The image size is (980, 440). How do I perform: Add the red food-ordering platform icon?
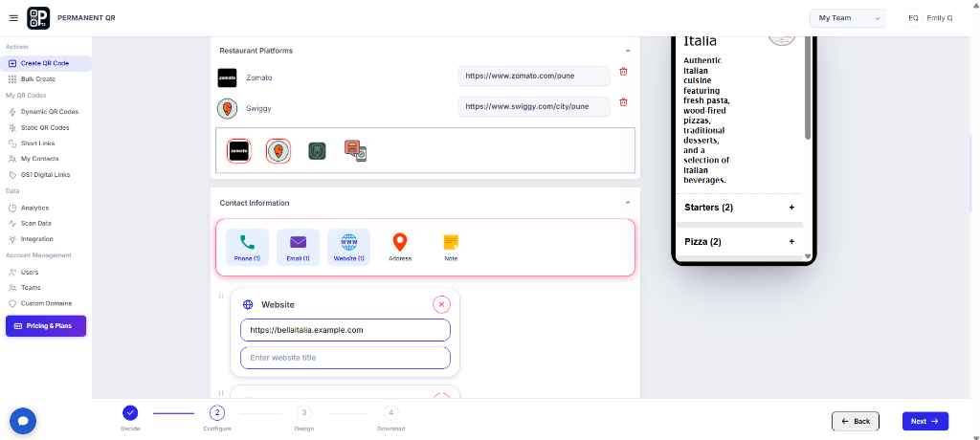(355, 150)
